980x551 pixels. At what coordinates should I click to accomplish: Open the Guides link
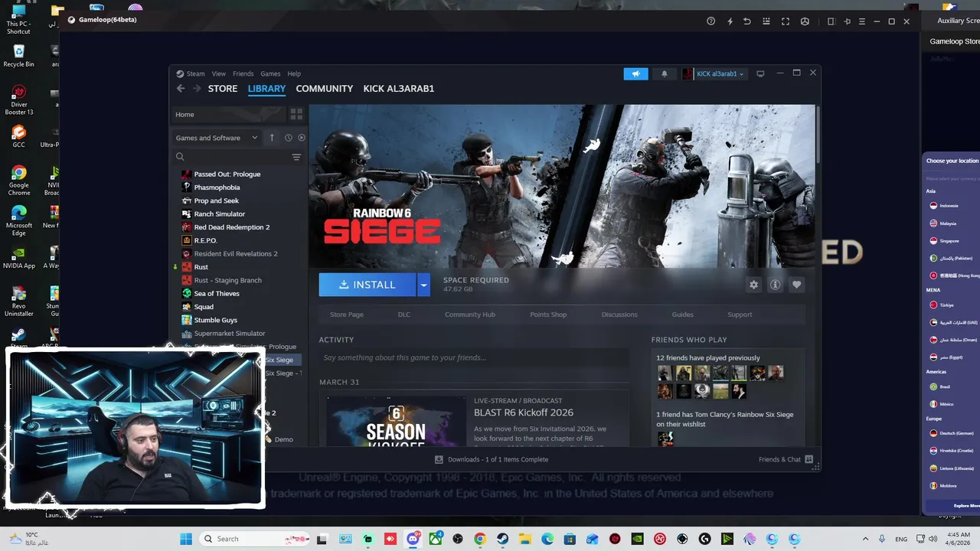click(683, 315)
